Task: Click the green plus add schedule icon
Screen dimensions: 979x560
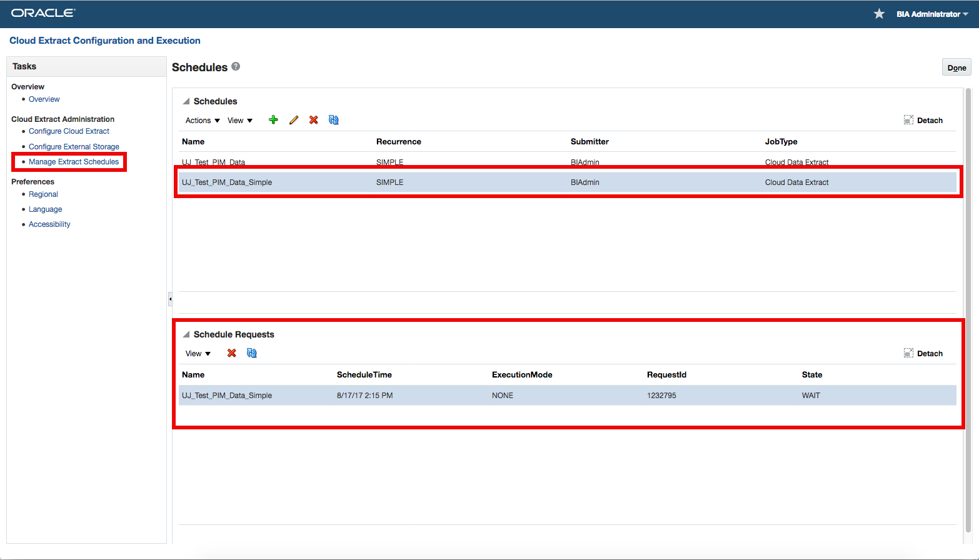Action: tap(273, 120)
